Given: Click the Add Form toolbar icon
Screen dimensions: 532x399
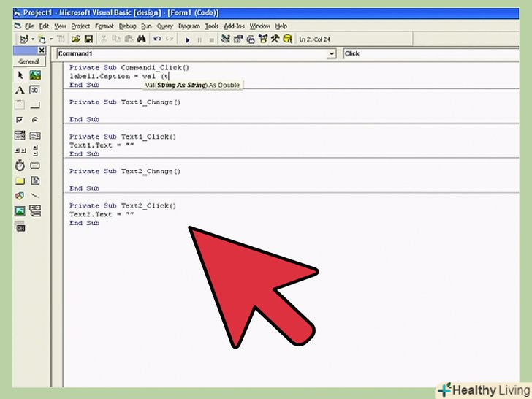Looking at the screenshot, I should [x=42, y=39].
